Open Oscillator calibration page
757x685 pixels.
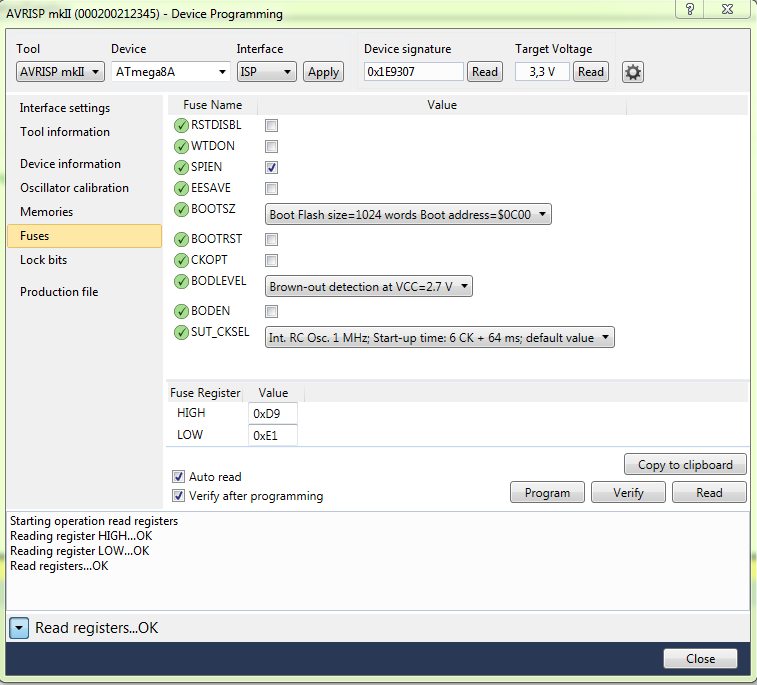tap(74, 188)
